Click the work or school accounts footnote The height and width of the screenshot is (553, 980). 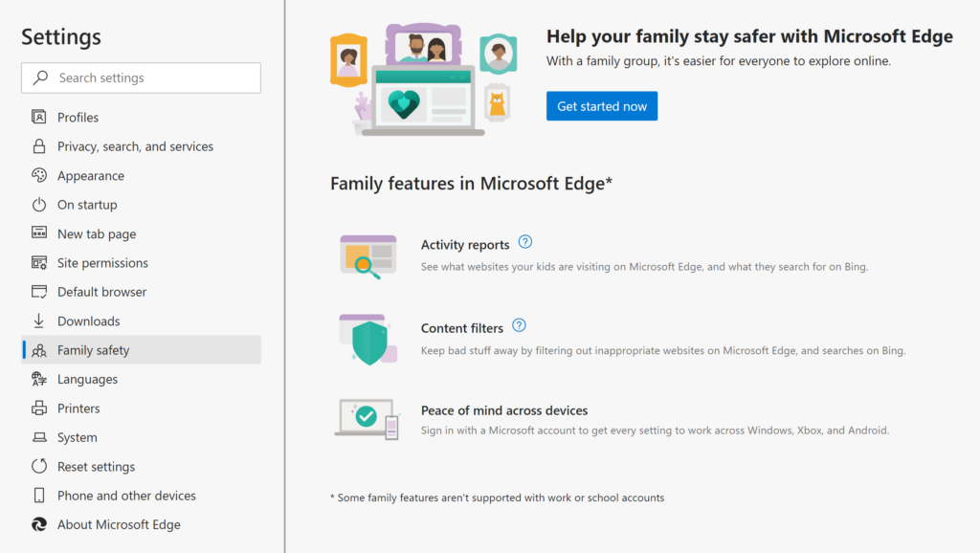coord(497,498)
